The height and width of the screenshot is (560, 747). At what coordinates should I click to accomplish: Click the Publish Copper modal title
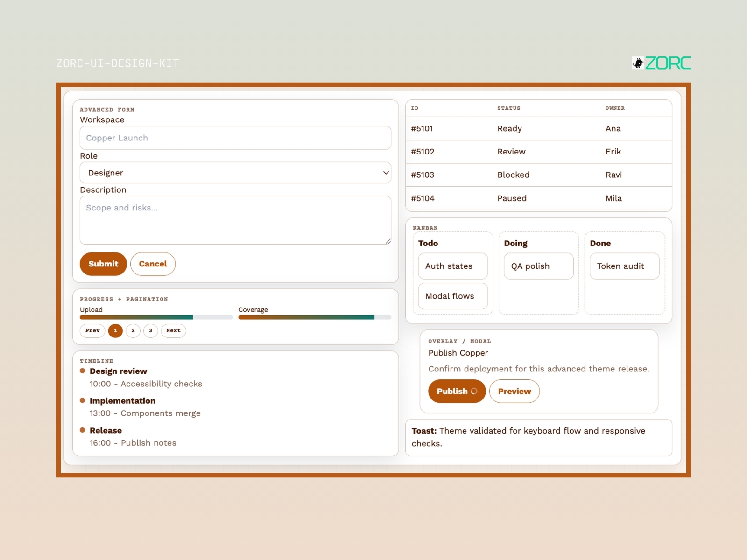pyautogui.click(x=458, y=353)
